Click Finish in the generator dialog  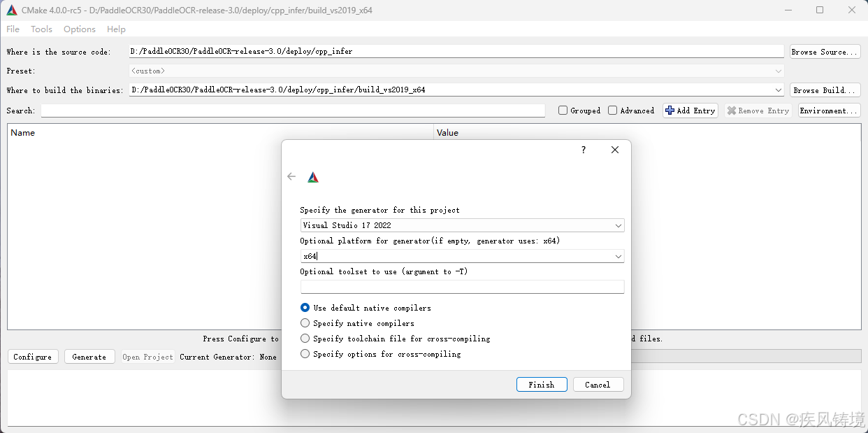pos(542,385)
